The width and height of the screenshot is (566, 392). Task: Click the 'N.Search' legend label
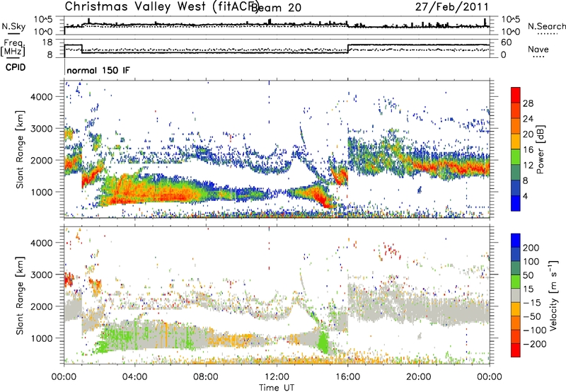click(547, 26)
